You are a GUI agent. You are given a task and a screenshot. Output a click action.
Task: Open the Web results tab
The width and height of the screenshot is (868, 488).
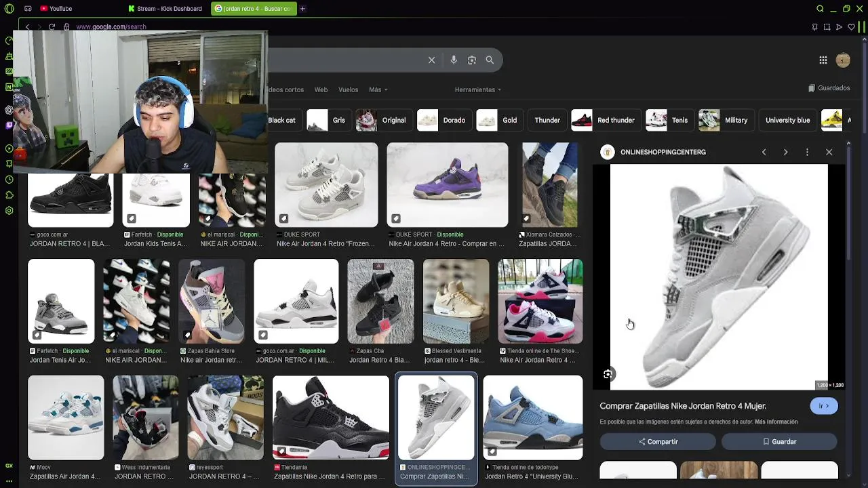coord(321,89)
